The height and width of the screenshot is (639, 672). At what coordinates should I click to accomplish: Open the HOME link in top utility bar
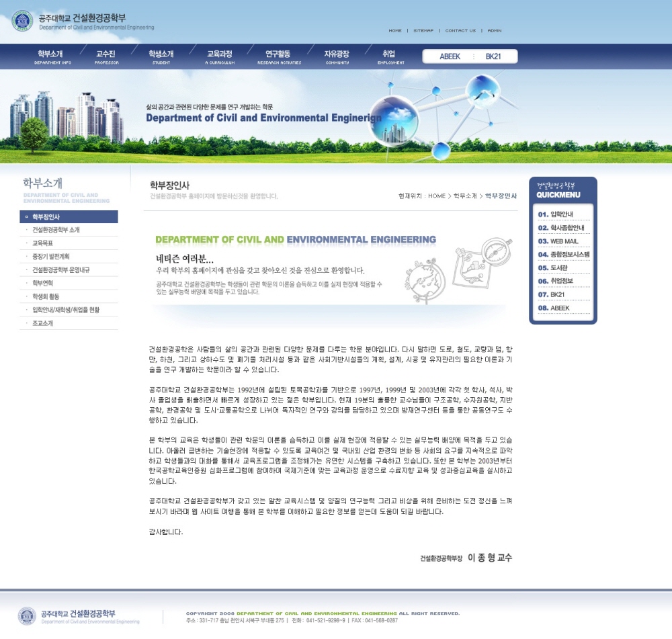click(x=395, y=31)
